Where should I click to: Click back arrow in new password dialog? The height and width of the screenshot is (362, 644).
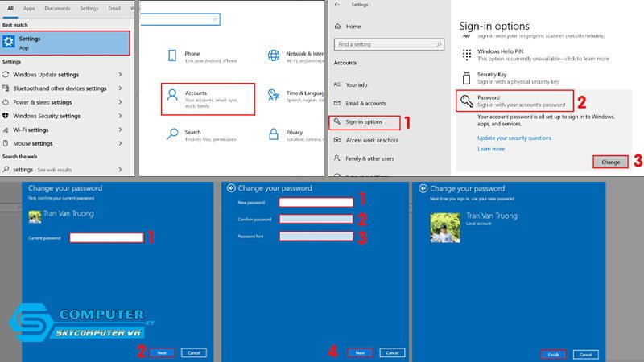click(x=231, y=188)
